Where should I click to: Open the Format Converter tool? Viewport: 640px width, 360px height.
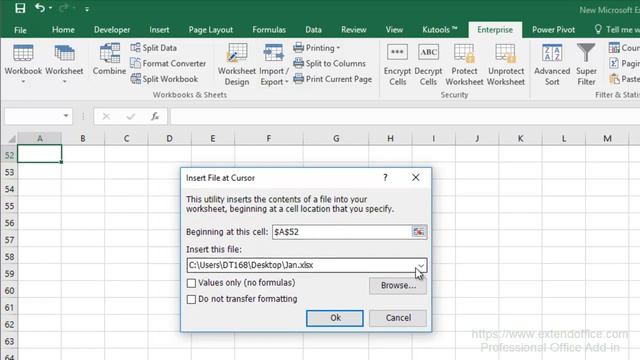(168, 63)
